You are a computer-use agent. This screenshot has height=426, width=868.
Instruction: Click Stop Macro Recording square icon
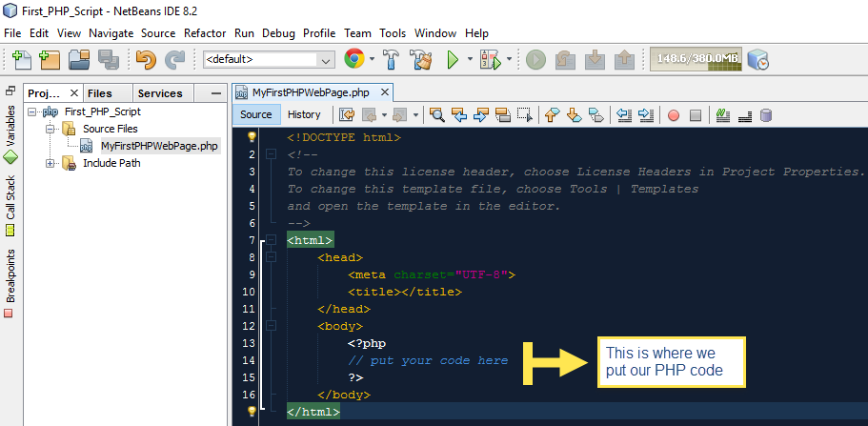(696, 115)
